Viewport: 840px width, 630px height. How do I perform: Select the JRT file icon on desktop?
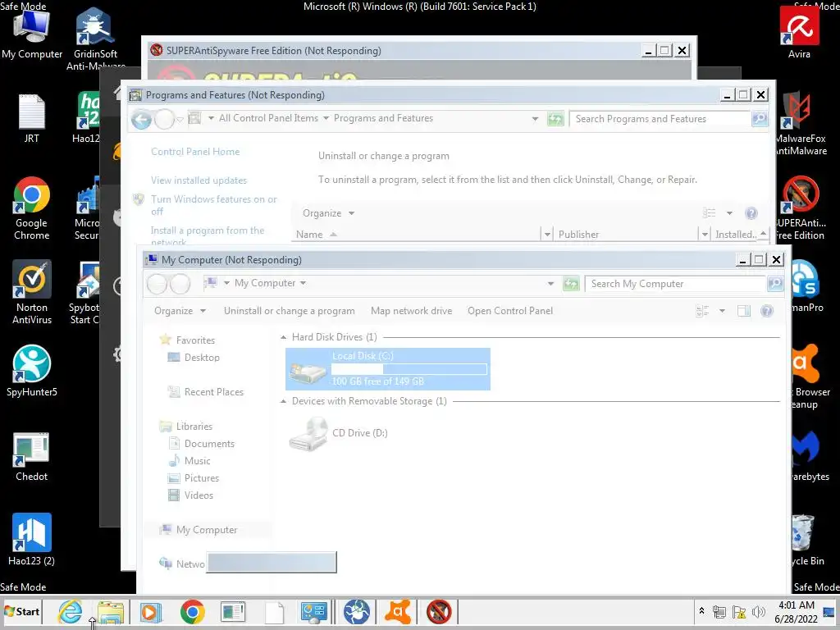coord(32,118)
